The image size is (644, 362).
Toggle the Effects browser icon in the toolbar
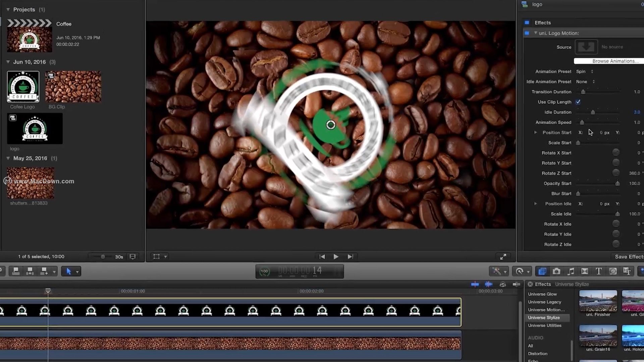(x=542, y=271)
